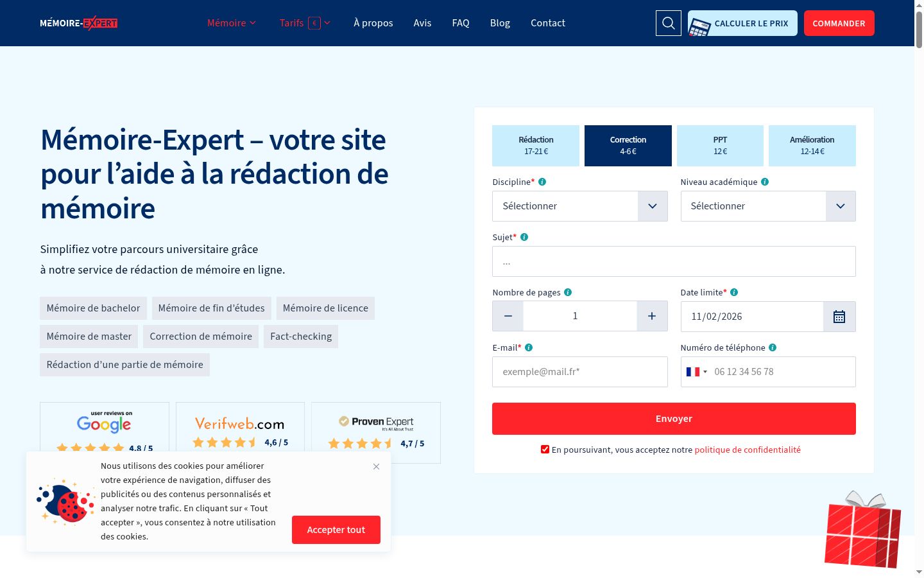This screenshot has width=924, height=578.
Task: Select the Correction 4-6€ tab
Action: pyautogui.click(x=628, y=146)
